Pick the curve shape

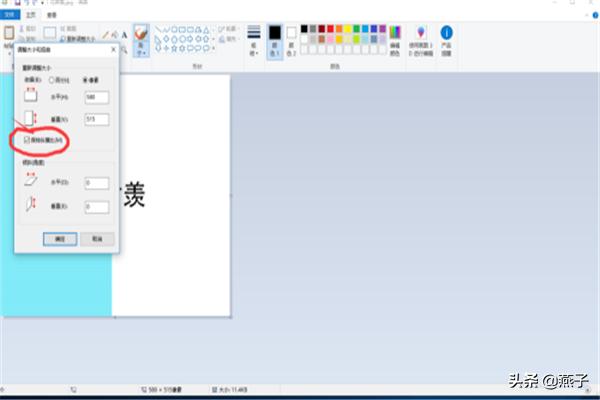coord(166,29)
